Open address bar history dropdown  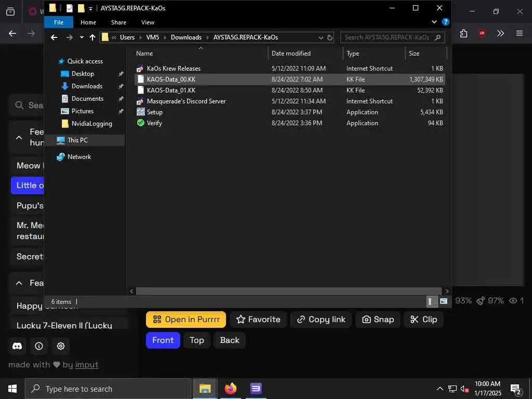click(321, 37)
